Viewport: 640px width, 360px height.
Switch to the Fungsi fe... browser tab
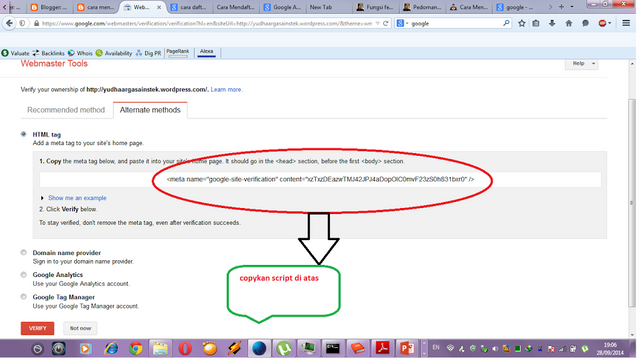coord(375,7)
